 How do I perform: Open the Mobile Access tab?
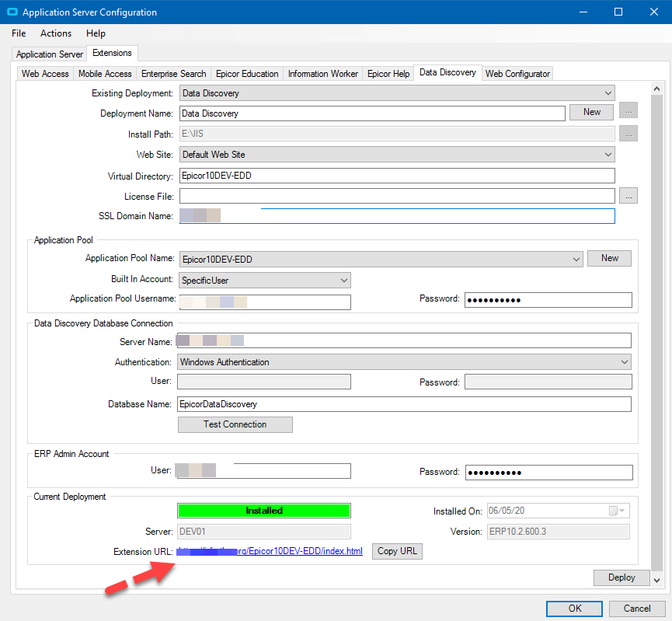(105, 74)
